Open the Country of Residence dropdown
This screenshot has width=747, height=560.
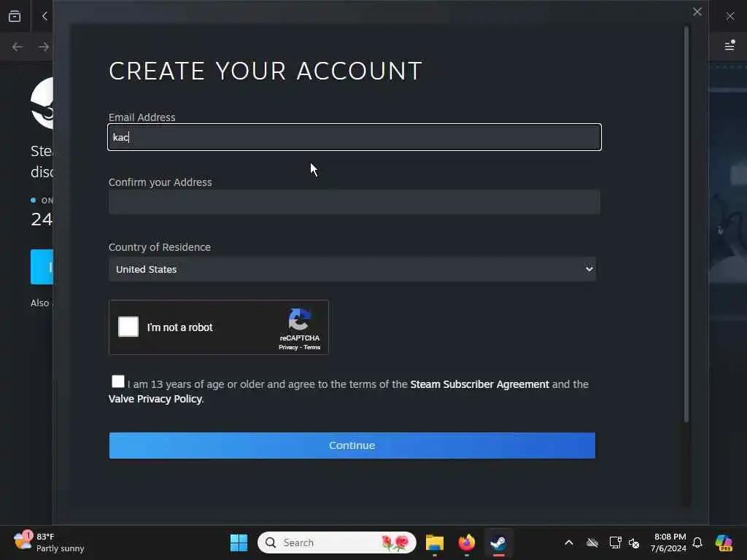click(352, 269)
